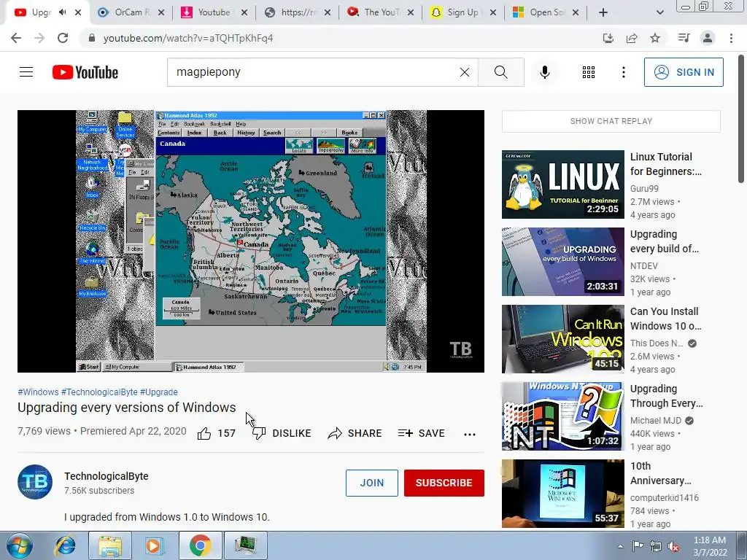The width and height of the screenshot is (747, 560).
Task: Show hidden tray icons arrow
Action: (x=620, y=546)
